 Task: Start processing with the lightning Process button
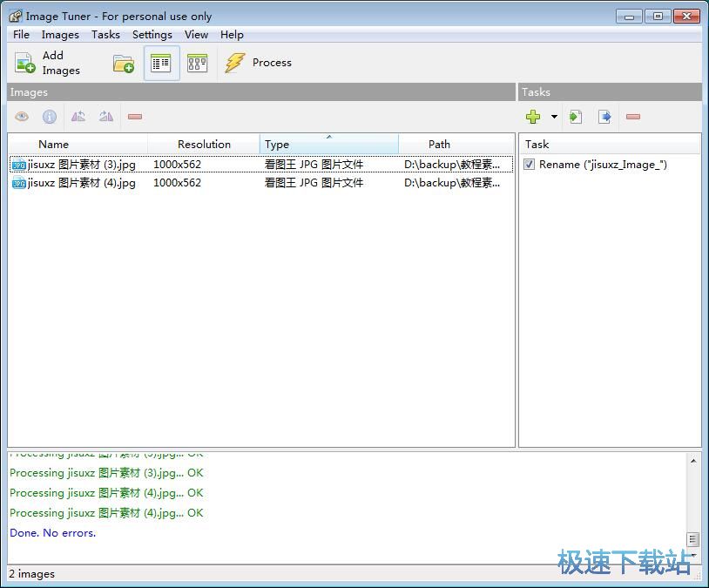(259, 63)
